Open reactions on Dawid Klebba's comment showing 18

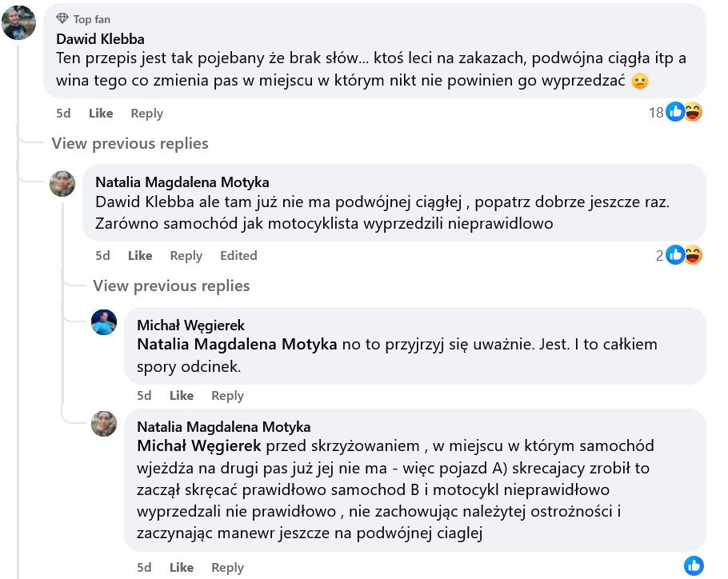coord(676,113)
